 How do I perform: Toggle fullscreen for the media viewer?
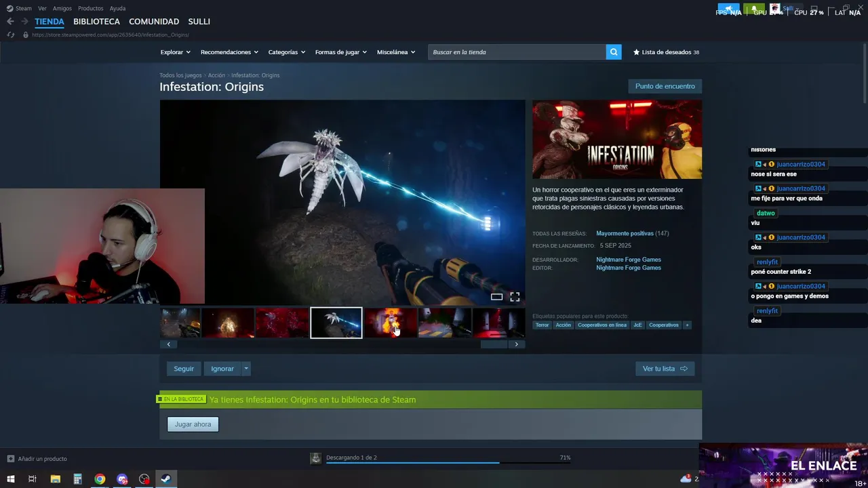click(515, 297)
